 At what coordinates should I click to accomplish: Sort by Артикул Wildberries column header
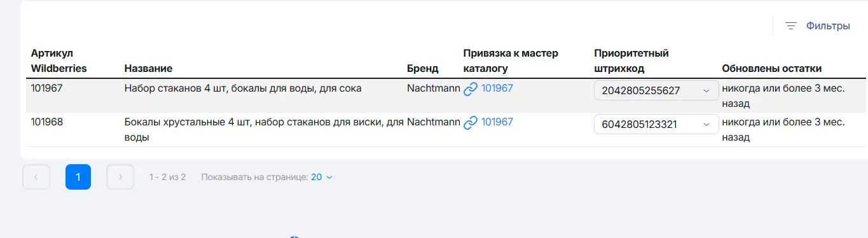[x=59, y=60]
